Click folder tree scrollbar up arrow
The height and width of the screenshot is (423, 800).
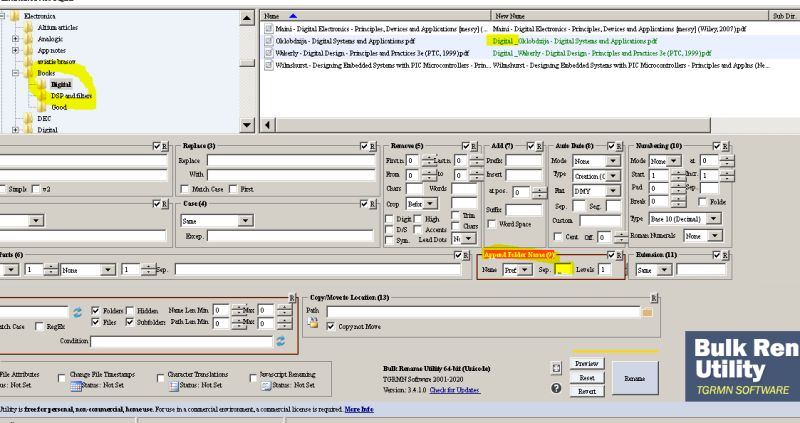click(247, 18)
